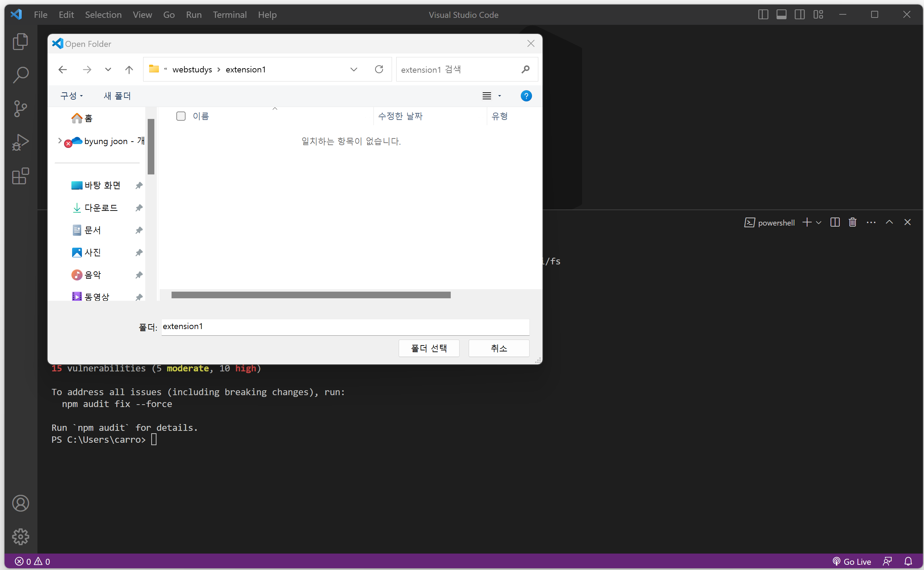Click the 취소 button

click(498, 348)
